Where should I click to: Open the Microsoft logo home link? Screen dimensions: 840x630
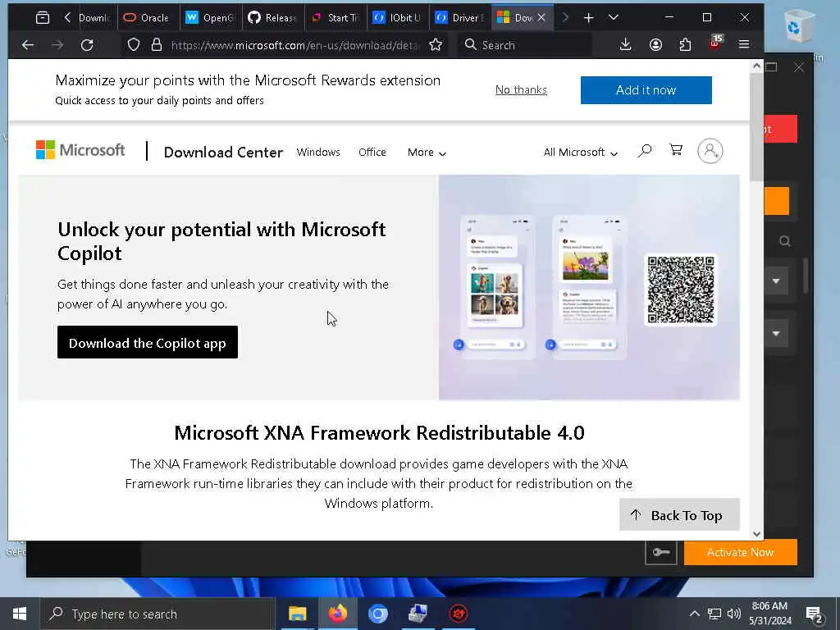(x=80, y=150)
